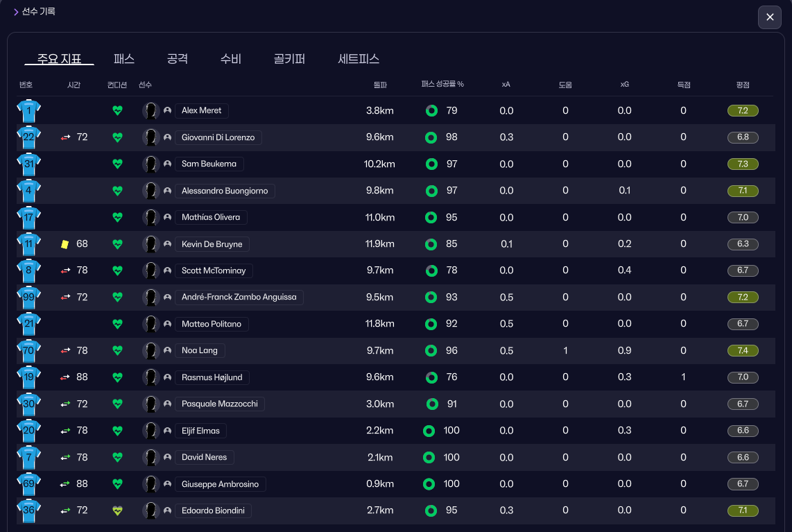Click Alex Meret's green condition heart
The height and width of the screenshot is (532, 792).
[117, 111]
